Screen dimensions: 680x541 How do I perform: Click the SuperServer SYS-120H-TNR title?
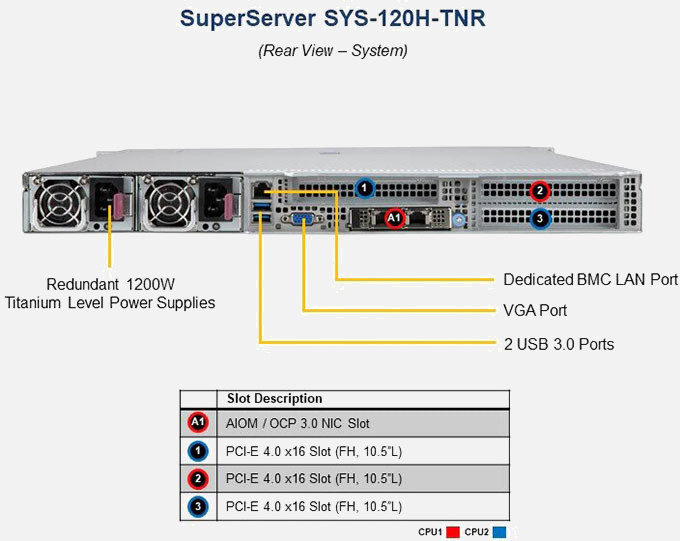click(333, 19)
